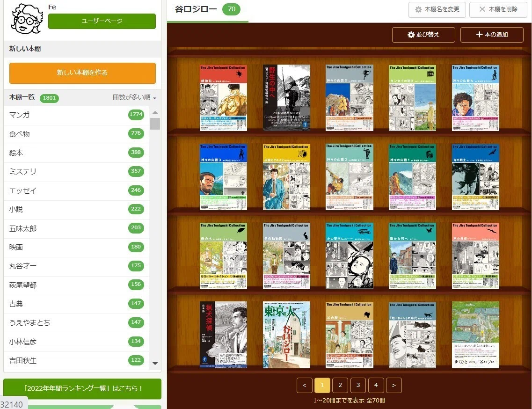Select the 絵本 bookshelf
This screenshot has height=409, width=532.
(76, 153)
